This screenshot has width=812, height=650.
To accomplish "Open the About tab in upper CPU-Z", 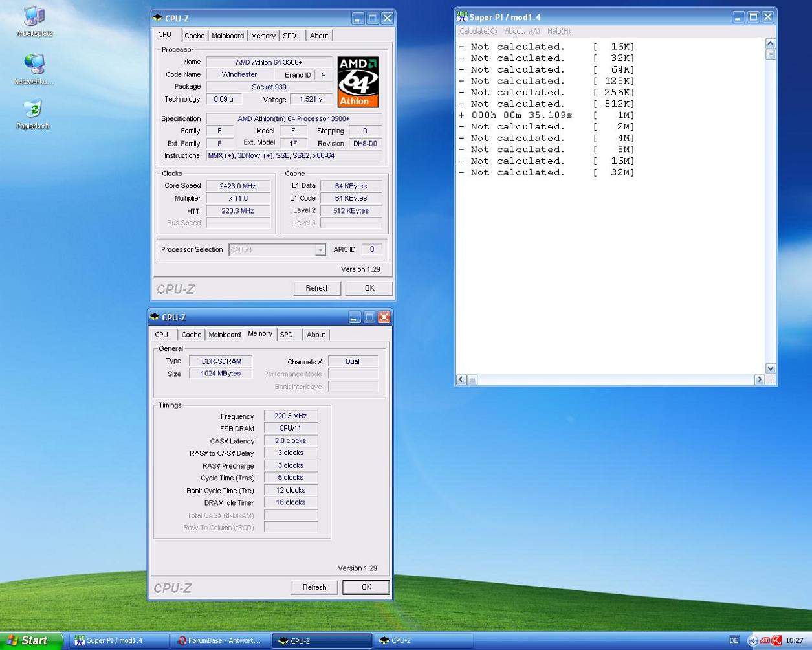I will pos(319,36).
